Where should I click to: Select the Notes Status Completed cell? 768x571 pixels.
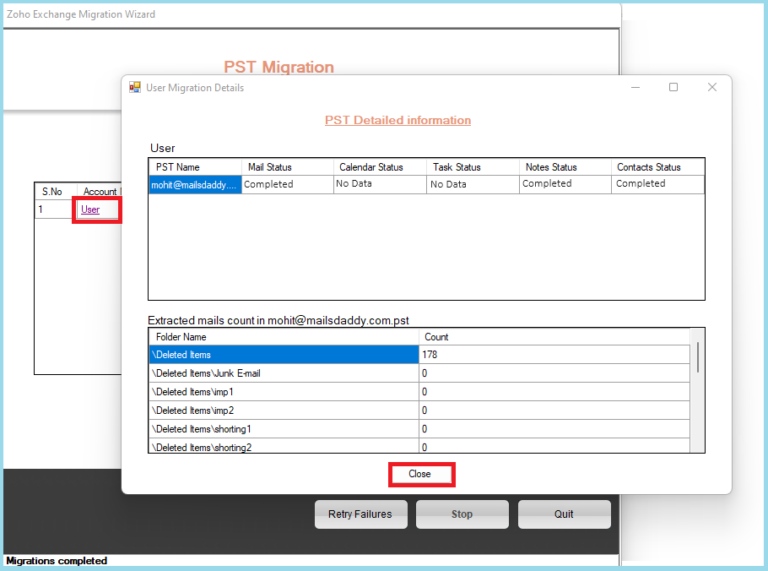[x=565, y=185]
